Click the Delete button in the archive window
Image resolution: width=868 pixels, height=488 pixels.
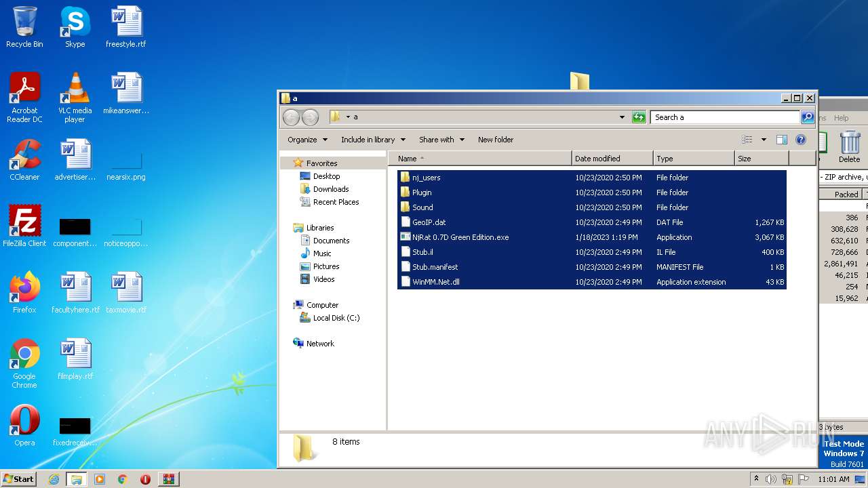tap(849, 147)
